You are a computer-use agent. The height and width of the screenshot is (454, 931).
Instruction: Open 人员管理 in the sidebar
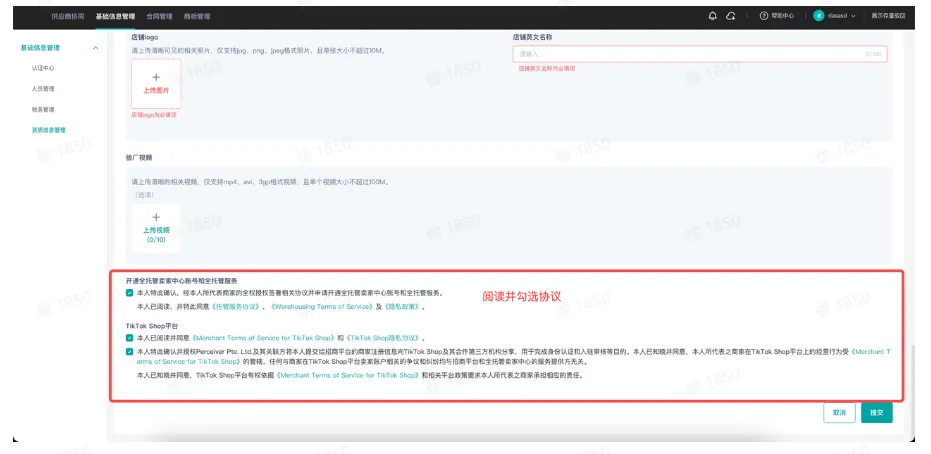click(x=43, y=89)
